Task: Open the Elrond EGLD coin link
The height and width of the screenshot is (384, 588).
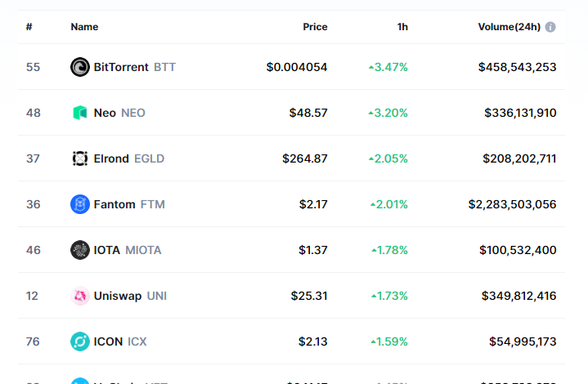Action: (129, 159)
